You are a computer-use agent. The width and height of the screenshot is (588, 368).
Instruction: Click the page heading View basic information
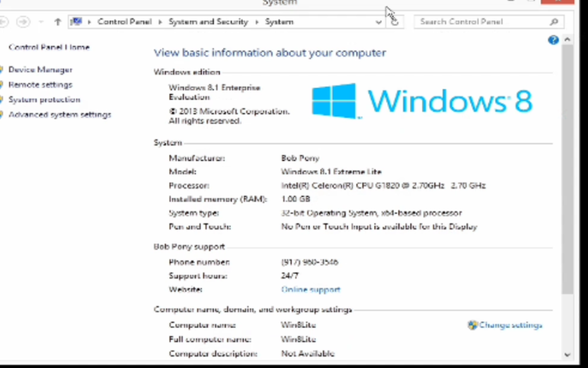click(270, 53)
